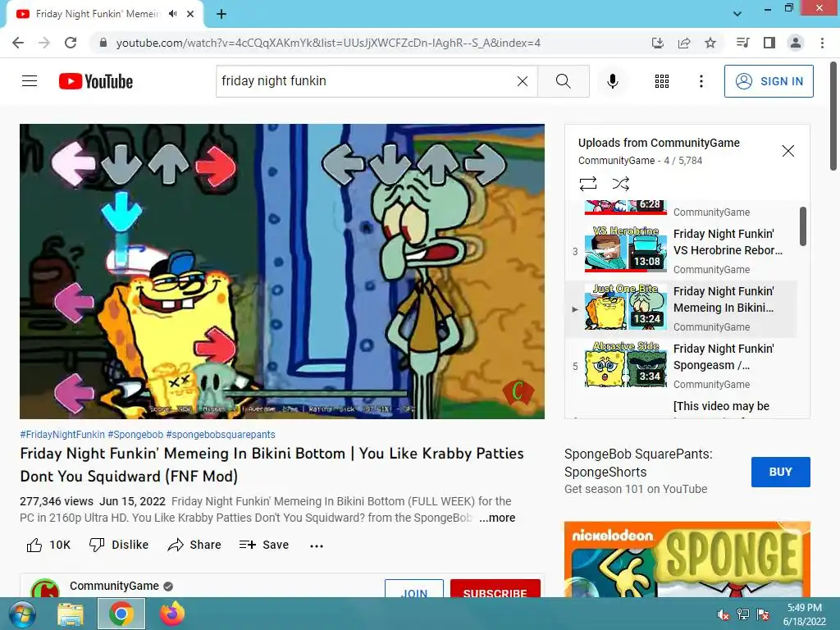Image resolution: width=840 pixels, height=630 pixels.
Task: Click the SUBSCRIBE button
Action: click(495, 589)
